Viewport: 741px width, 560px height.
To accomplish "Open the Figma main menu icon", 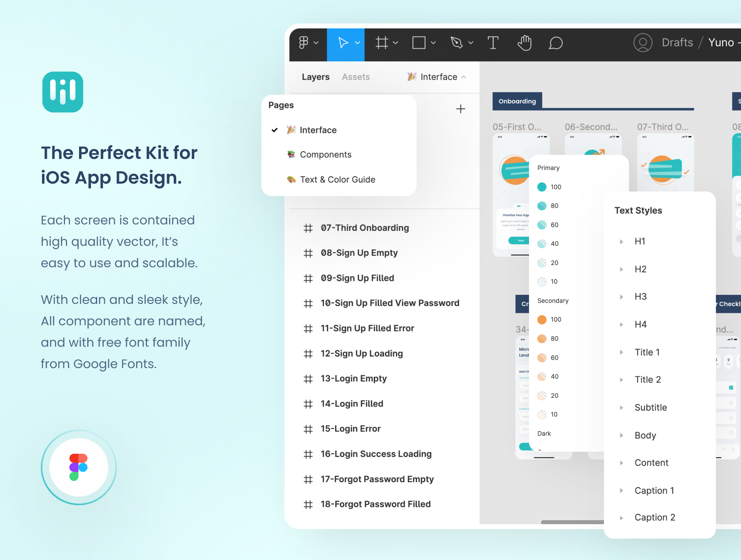I will (304, 43).
